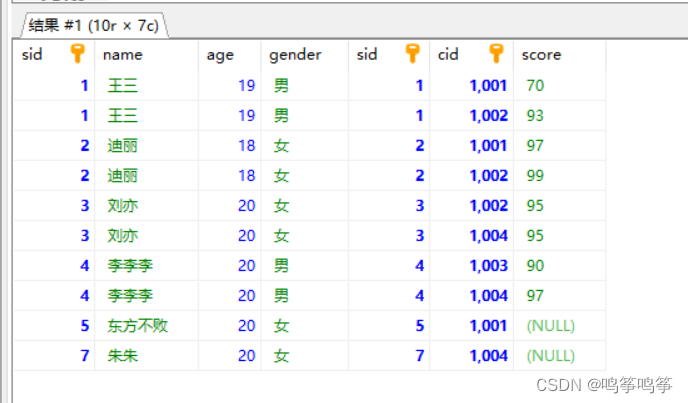Sort by the age column header
This screenshot has width=688, height=403.
point(220,55)
